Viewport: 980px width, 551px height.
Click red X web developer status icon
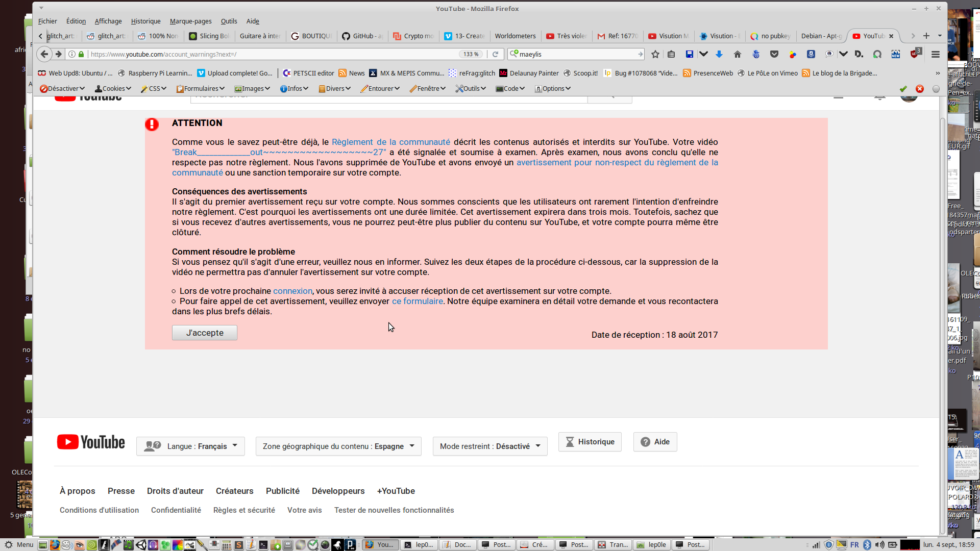920,89
